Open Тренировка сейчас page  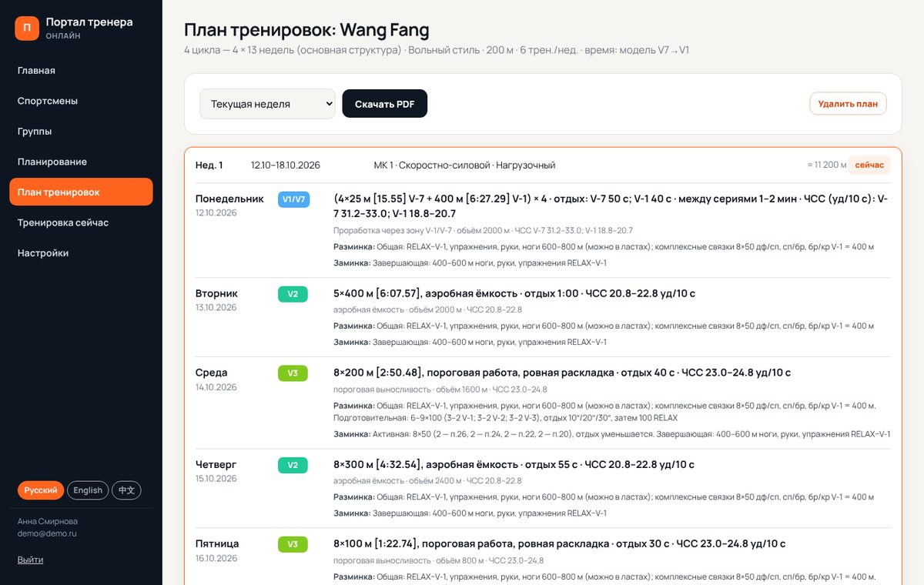81,222
